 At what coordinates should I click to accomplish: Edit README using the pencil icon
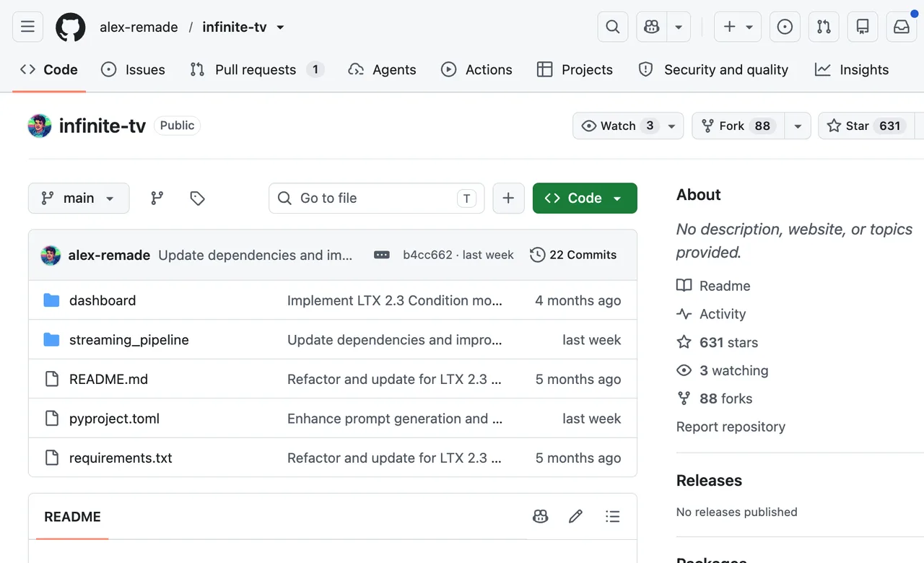[575, 516]
